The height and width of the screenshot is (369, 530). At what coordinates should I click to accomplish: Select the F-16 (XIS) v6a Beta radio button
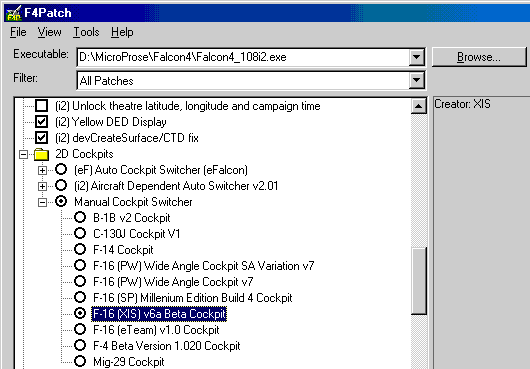[x=80, y=313]
